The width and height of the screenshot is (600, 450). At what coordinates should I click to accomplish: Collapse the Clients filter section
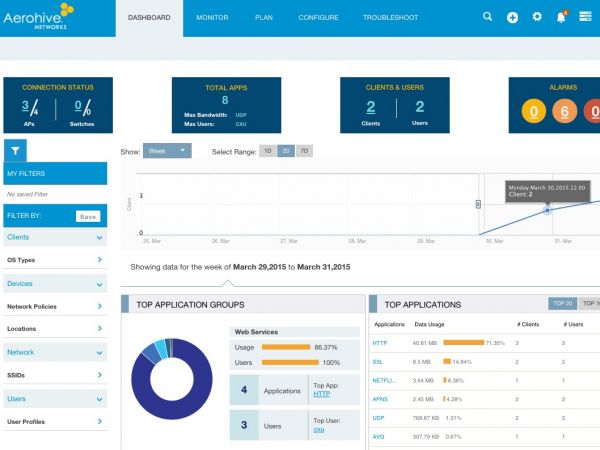[x=55, y=237]
